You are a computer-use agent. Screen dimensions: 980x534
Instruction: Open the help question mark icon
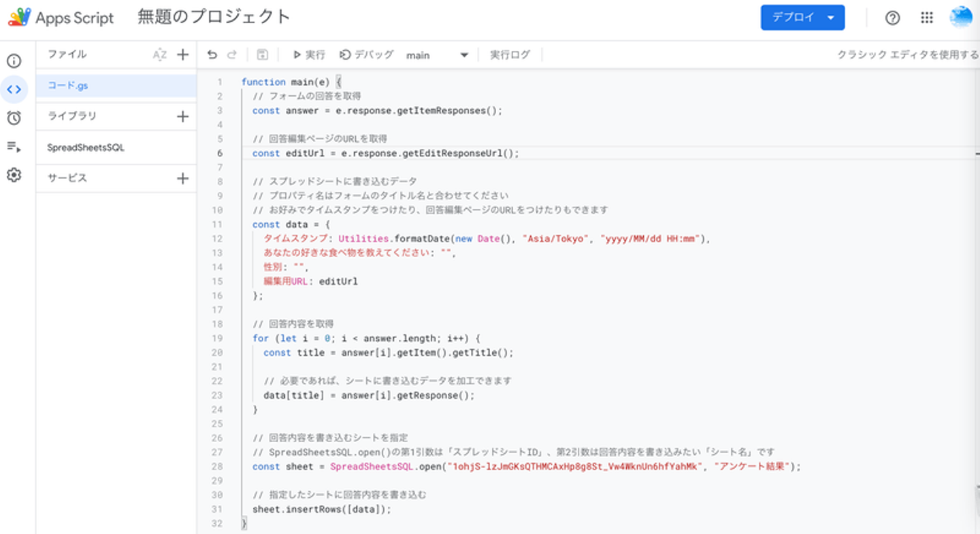point(892,18)
